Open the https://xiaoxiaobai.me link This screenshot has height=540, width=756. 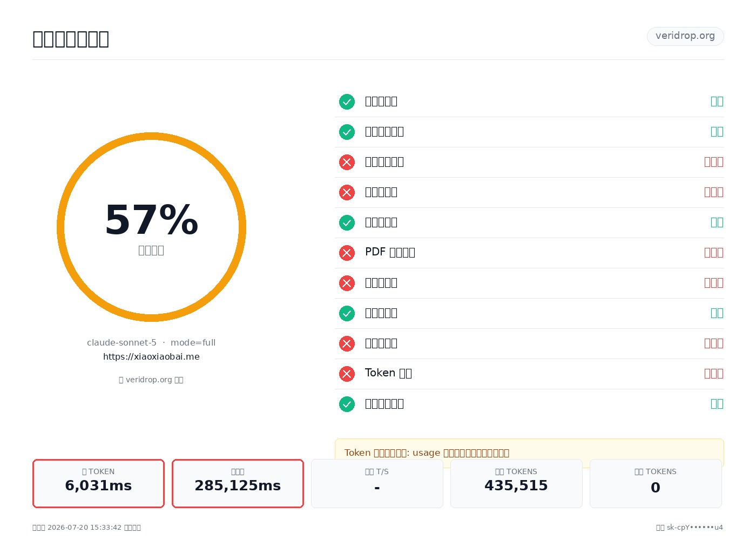pyautogui.click(x=151, y=356)
